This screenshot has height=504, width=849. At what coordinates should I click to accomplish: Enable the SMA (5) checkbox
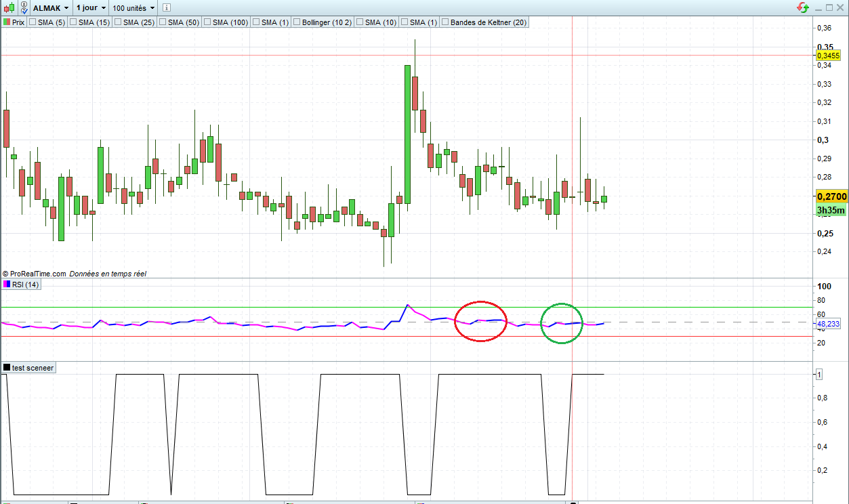click(33, 22)
